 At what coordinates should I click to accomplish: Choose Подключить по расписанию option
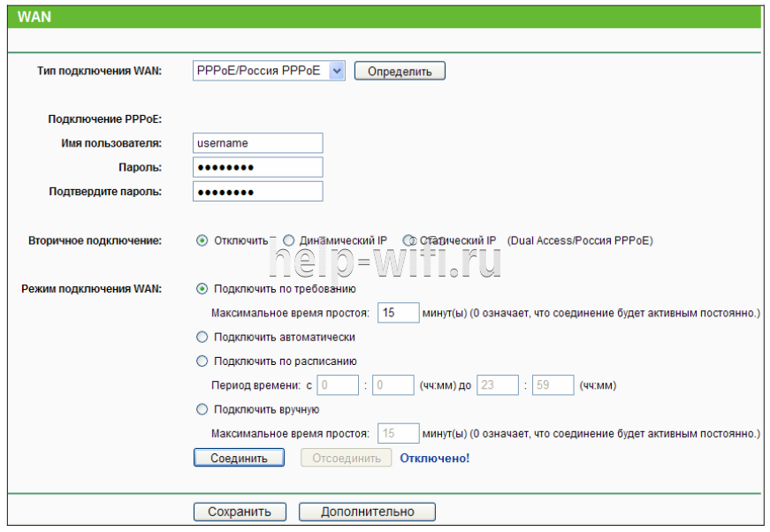pyautogui.click(x=202, y=361)
